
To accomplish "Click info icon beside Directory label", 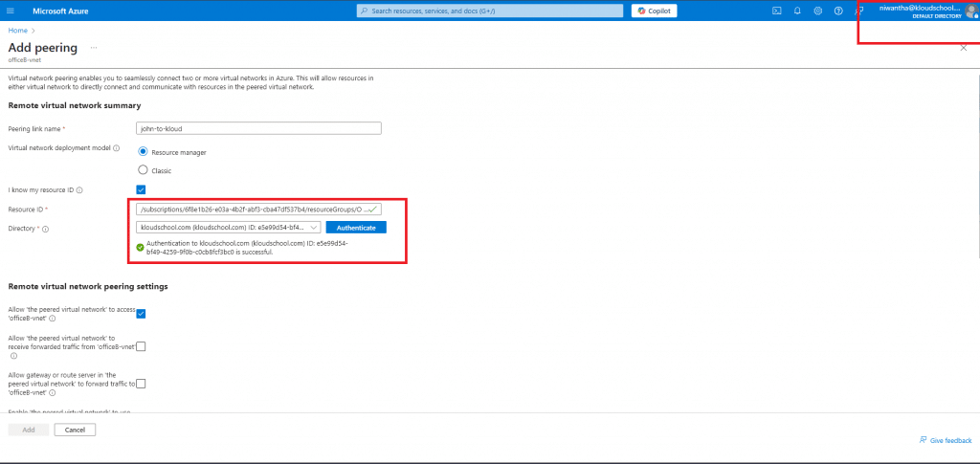I will click(45, 229).
